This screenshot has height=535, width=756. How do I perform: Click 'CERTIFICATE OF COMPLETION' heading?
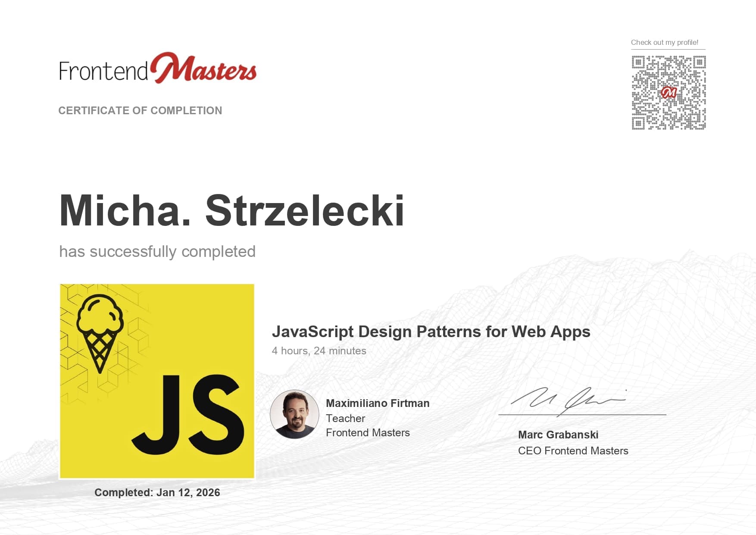[140, 110]
